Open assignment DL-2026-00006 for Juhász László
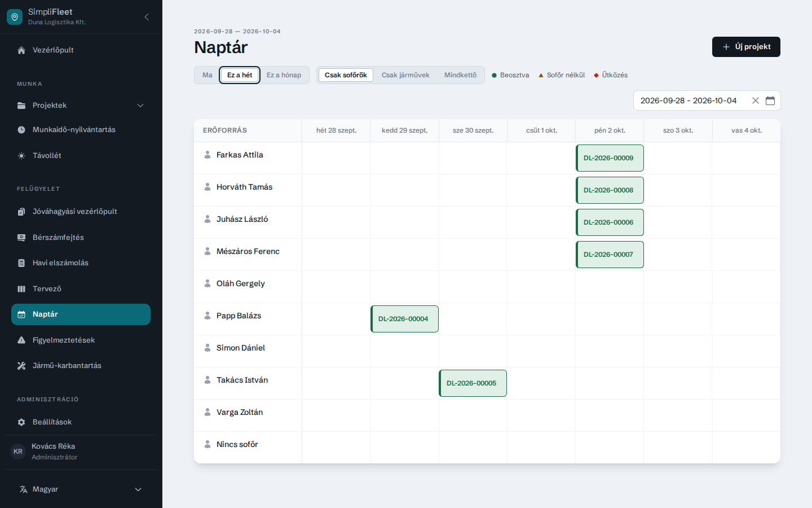812x508 pixels. [x=610, y=222]
